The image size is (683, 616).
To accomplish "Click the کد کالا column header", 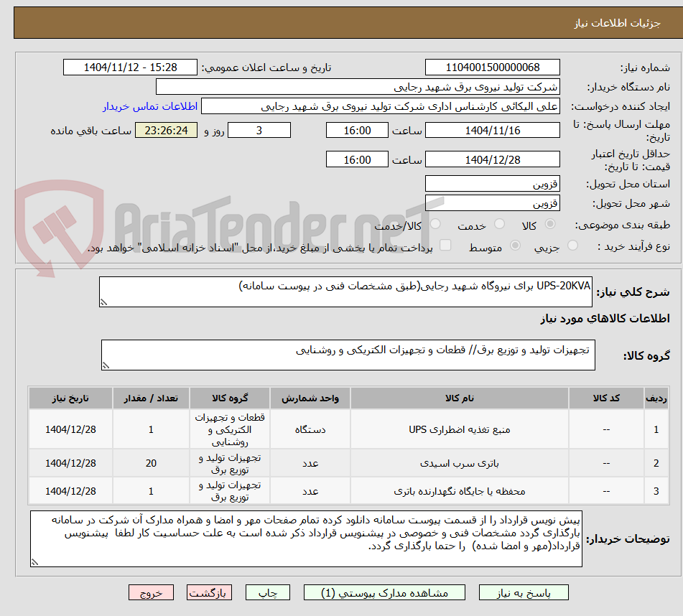I will 606,398.
